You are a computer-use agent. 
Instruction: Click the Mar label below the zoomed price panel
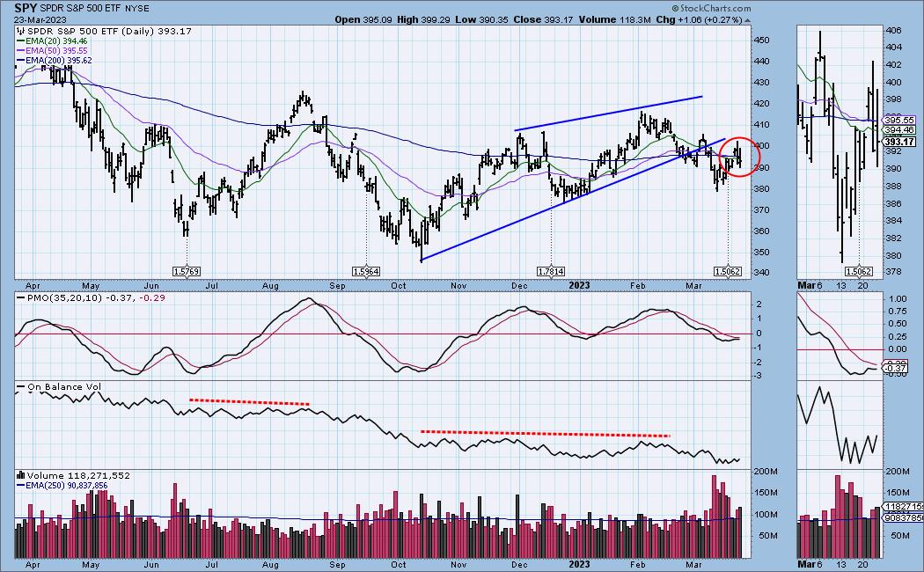pos(806,285)
